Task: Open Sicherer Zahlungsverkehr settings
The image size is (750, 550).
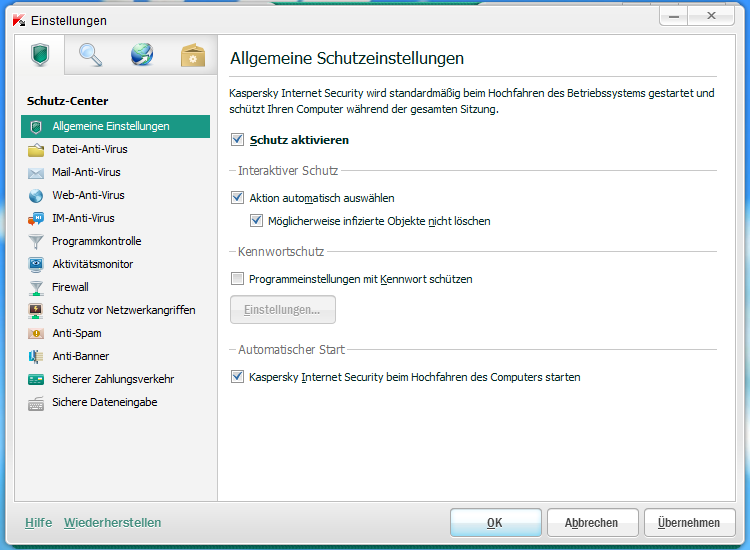Action: click(x=115, y=379)
